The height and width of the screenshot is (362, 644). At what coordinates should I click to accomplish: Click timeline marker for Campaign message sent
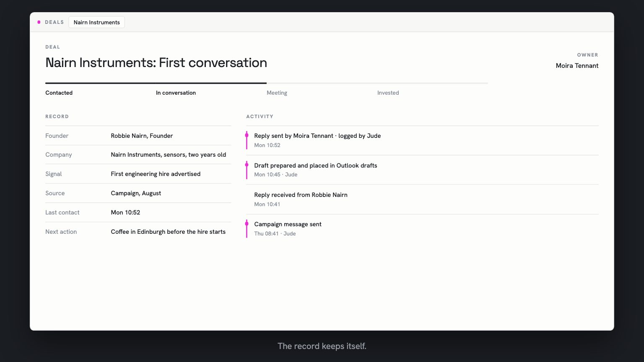[247, 224]
